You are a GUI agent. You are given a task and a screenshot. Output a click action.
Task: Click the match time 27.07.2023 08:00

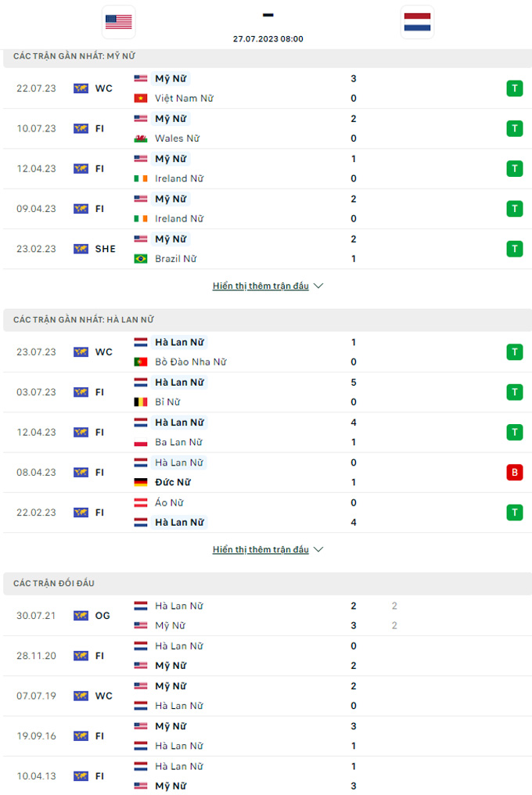[268, 39]
